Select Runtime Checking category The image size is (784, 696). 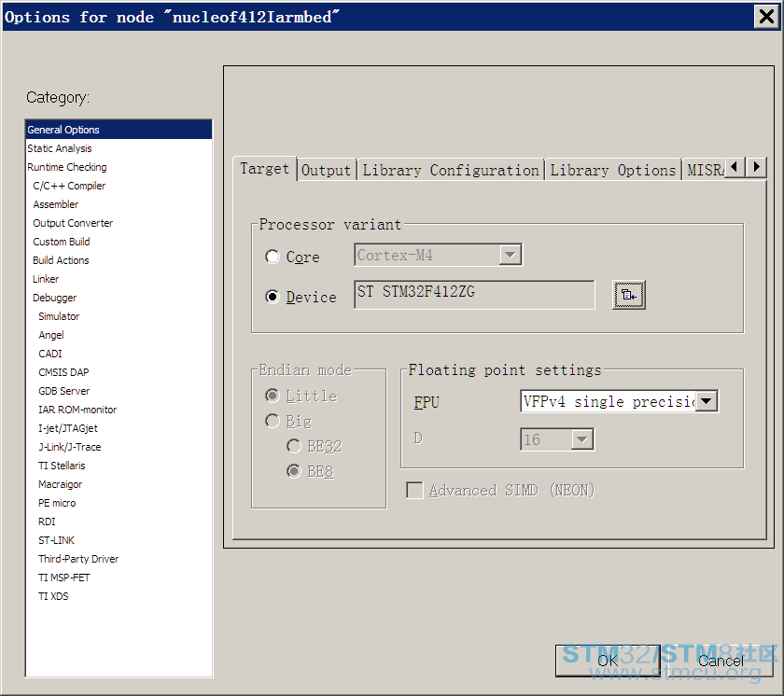119,167
